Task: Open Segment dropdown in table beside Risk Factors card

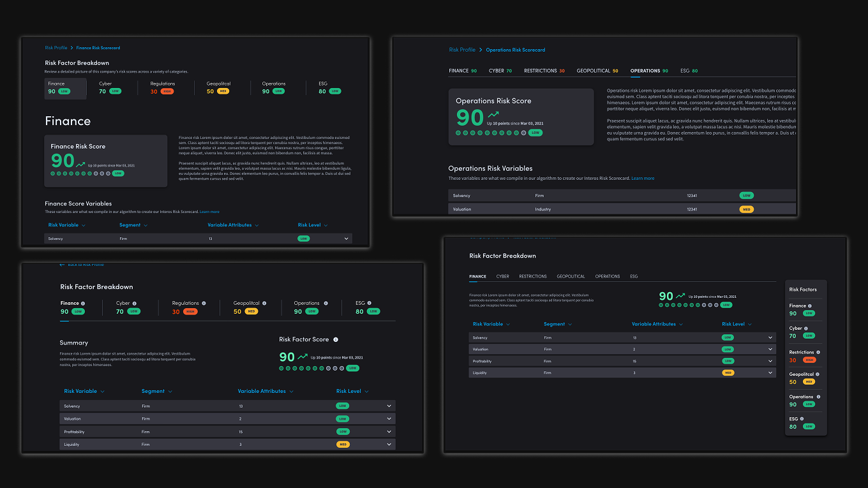Action: [x=558, y=324]
